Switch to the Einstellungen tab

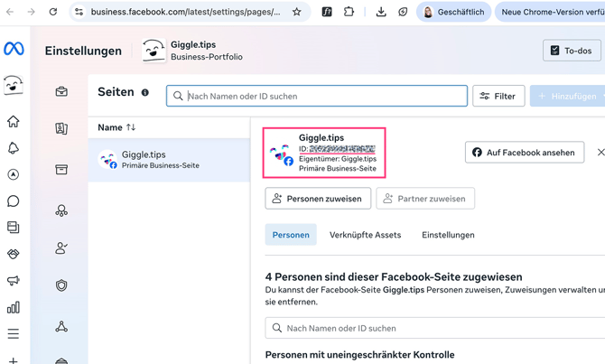point(448,235)
